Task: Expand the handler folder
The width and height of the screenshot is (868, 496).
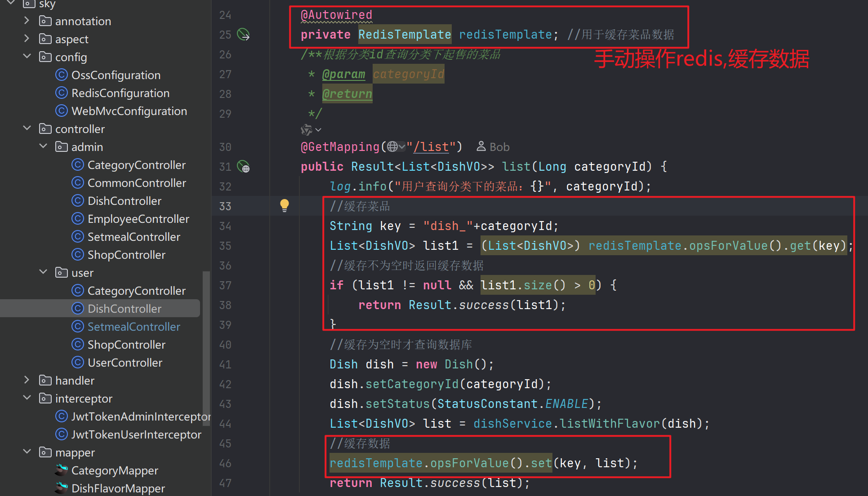Action: (27, 381)
